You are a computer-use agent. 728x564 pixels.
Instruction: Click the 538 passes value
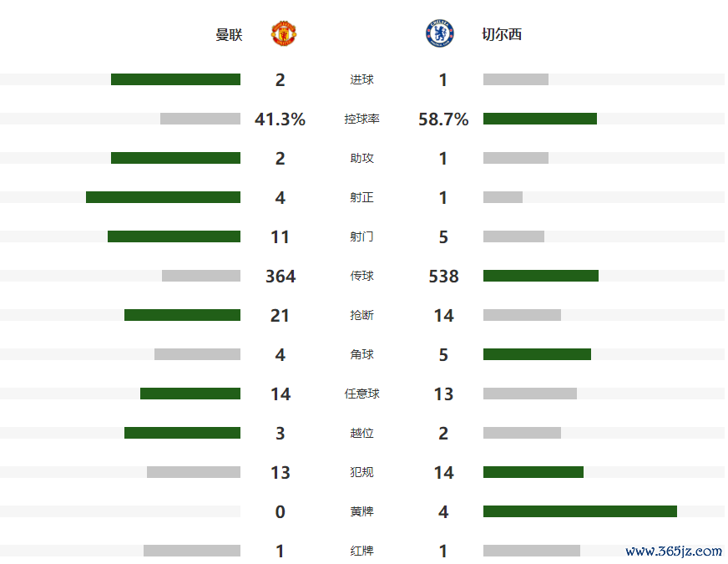(x=443, y=277)
